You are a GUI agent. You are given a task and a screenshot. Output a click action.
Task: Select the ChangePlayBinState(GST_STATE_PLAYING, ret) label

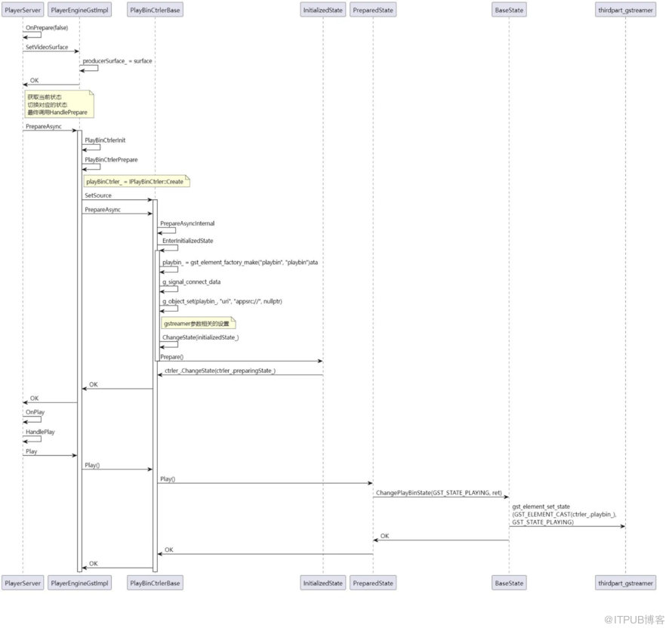tap(439, 493)
